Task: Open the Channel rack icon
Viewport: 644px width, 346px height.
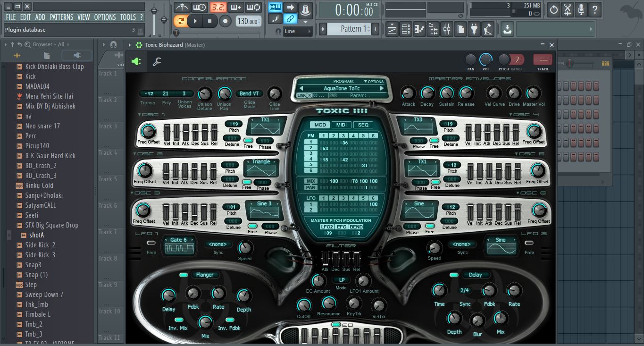Action: click(405, 29)
